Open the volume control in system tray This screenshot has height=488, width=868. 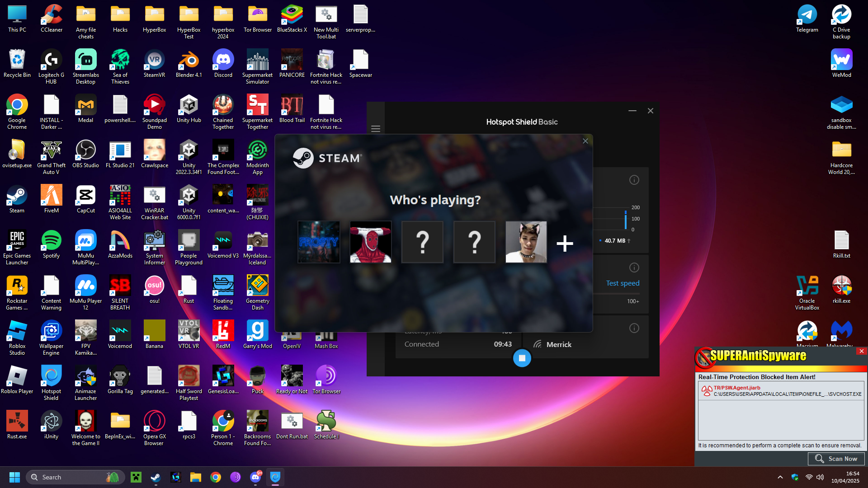820,477
